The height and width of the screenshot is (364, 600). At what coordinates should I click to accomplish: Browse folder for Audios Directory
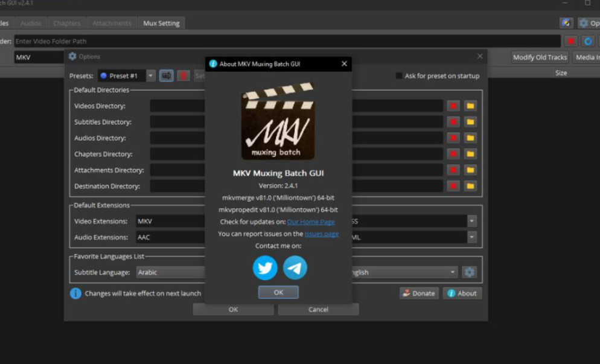click(x=470, y=138)
